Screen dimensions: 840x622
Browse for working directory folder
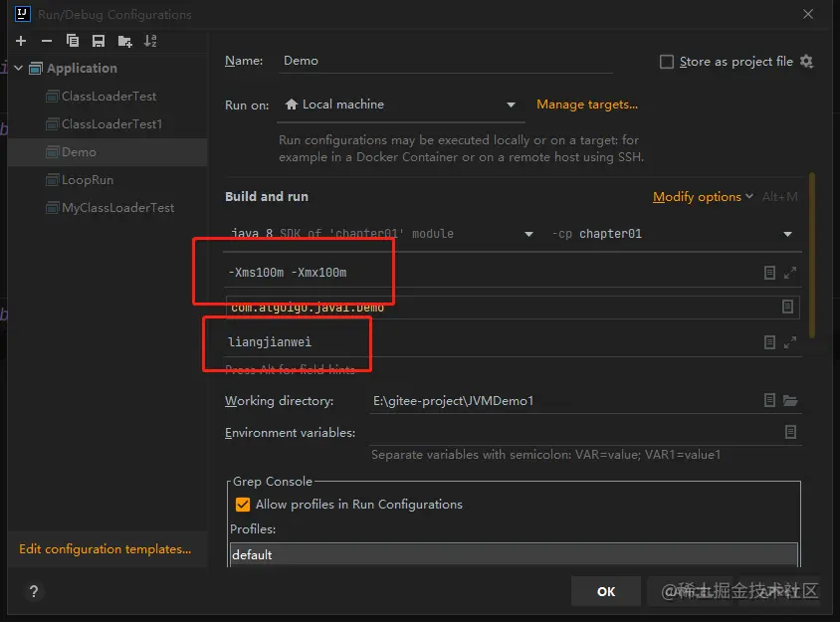[790, 400]
